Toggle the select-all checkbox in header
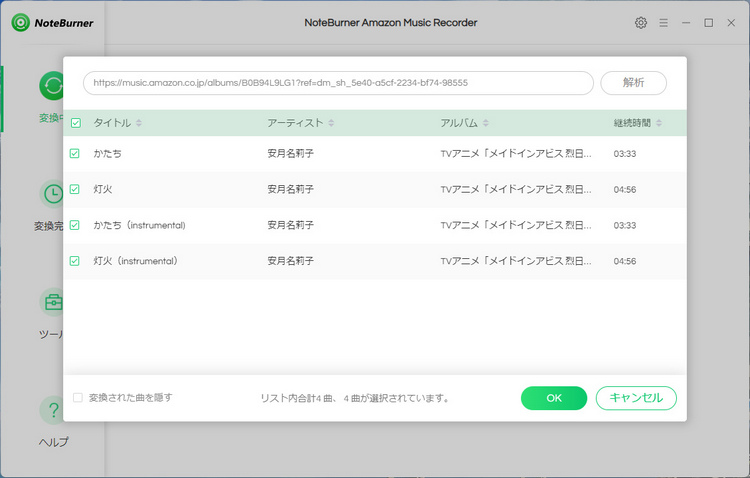 (76, 123)
